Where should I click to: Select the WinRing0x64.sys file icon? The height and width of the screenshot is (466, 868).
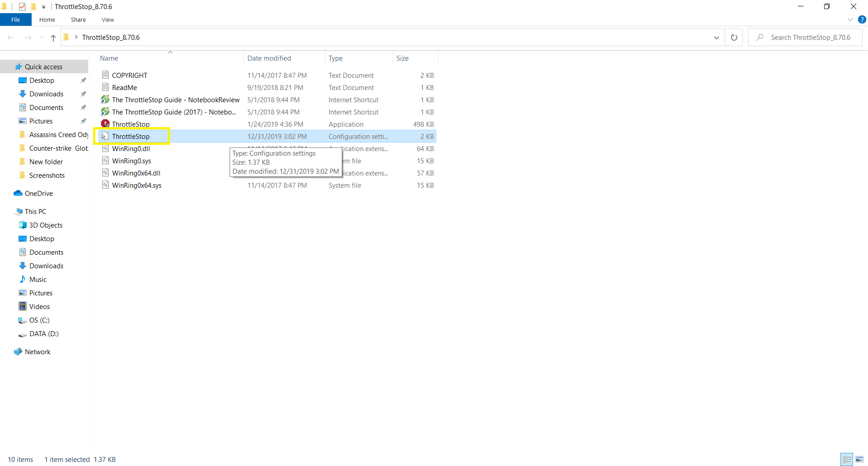[105, 185]
